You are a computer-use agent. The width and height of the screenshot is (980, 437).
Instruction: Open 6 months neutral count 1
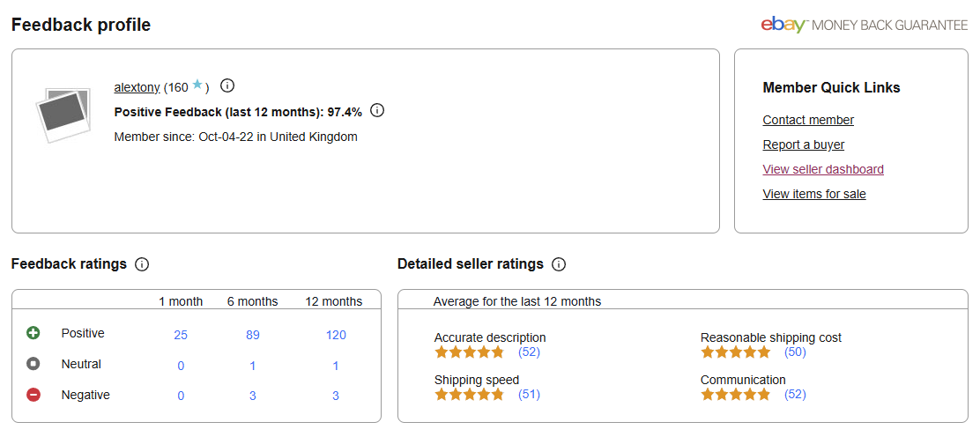coord(253,366)
